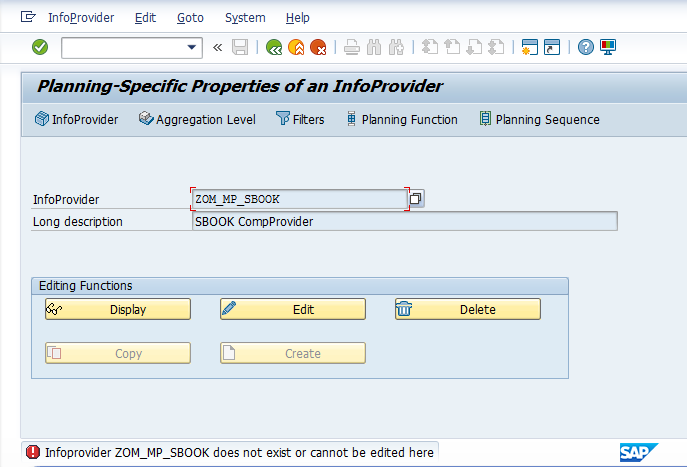Open the Goto menu
The height and width of the screenshot is (467, 687).
190,18
